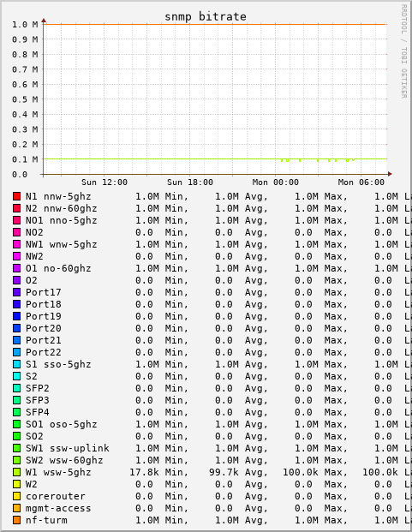Click the Mon 06:00 time axis label
Viewport: 412px width, 532px height.
click(x=361, y=182)
